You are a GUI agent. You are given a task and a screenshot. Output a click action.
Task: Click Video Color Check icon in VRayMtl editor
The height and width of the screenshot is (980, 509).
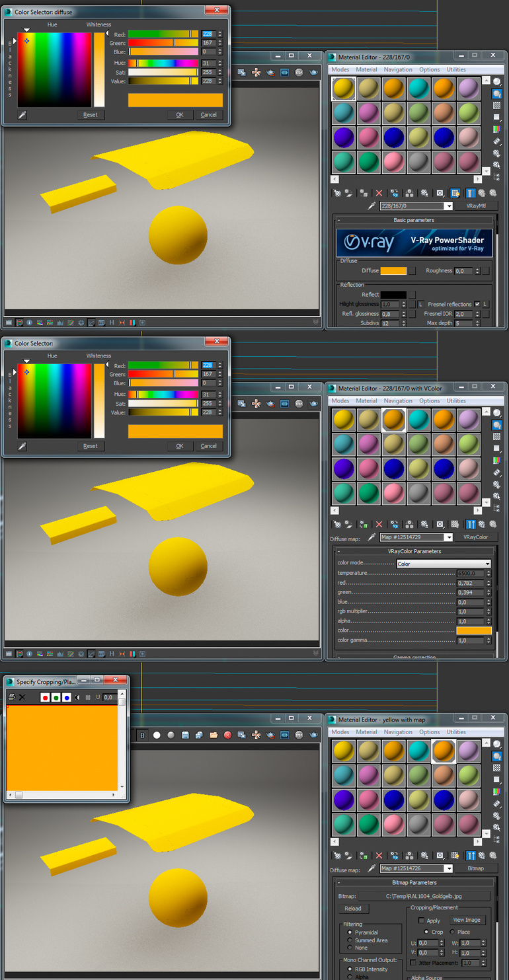(497, 129)
